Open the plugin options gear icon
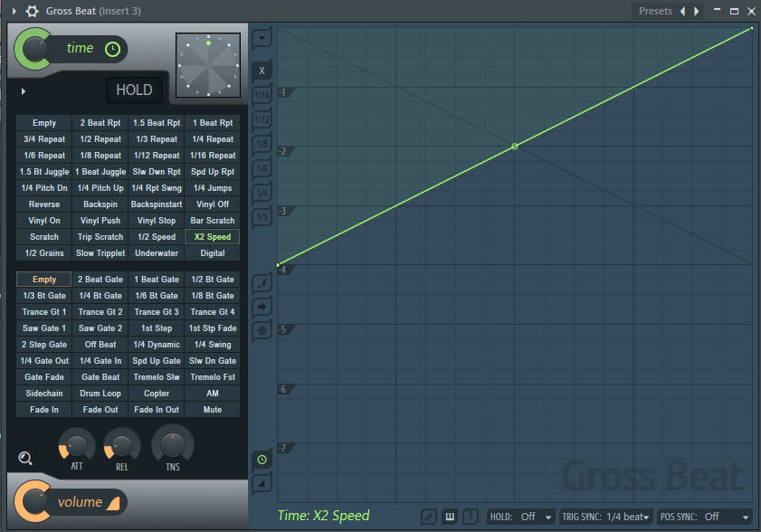The height and width of the screenshot is (532, 761). [32, 11]
